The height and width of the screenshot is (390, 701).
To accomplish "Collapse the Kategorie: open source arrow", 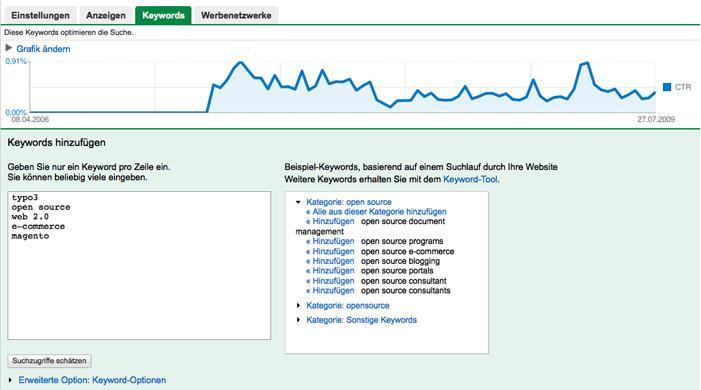I will [x=298, y=202].
